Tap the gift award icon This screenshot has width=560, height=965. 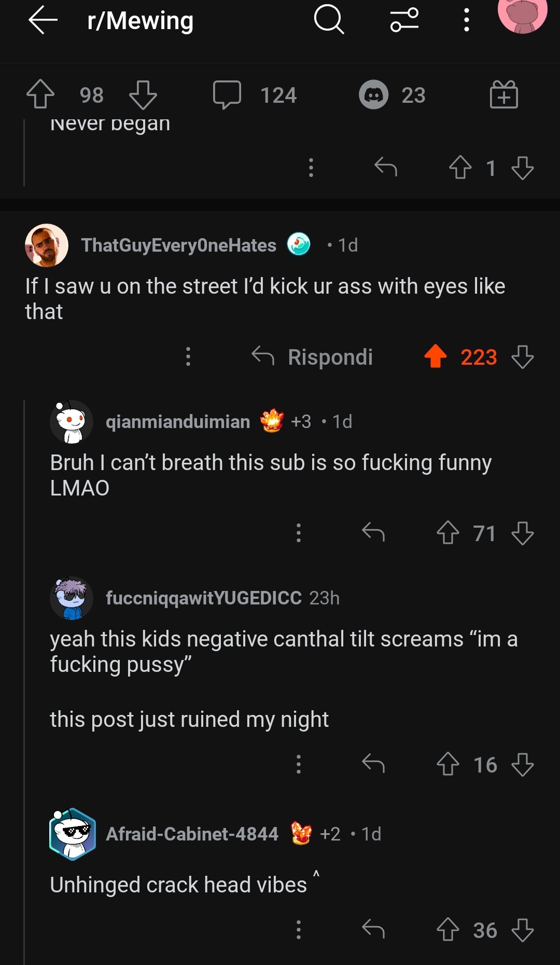tap(503, 95)
